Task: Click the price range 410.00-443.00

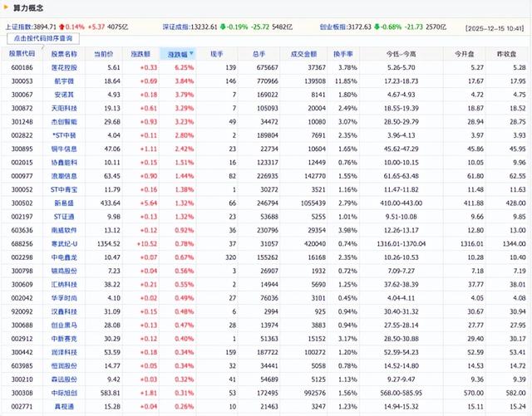Action: click(x=401, y=203)
